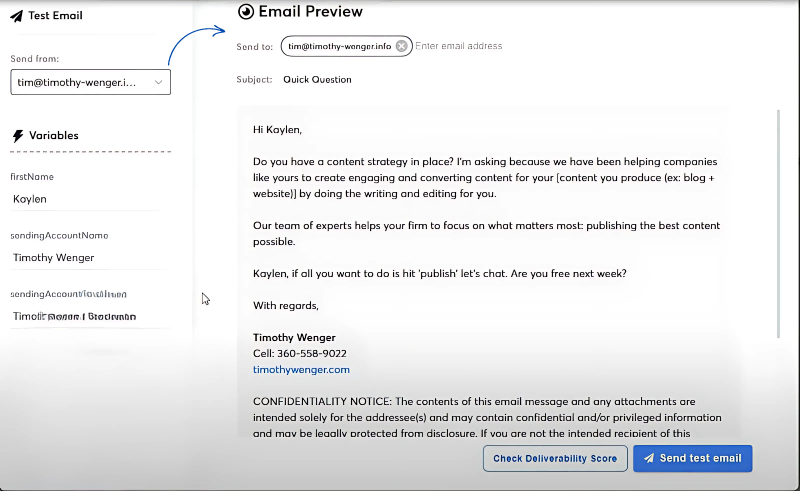Open the Send from account dropdown
Viewport: 800px width, 491px height.
point(90,83)
